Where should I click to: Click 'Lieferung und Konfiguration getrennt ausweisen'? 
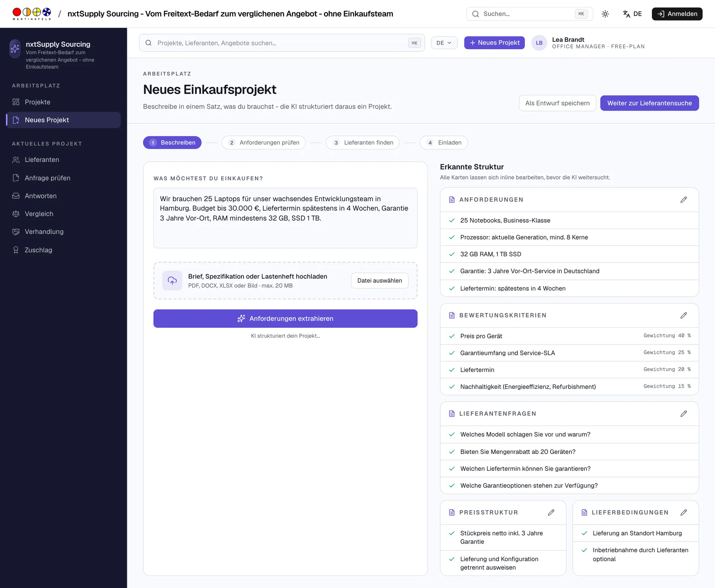pyautogui.click(x=499, y=563)
